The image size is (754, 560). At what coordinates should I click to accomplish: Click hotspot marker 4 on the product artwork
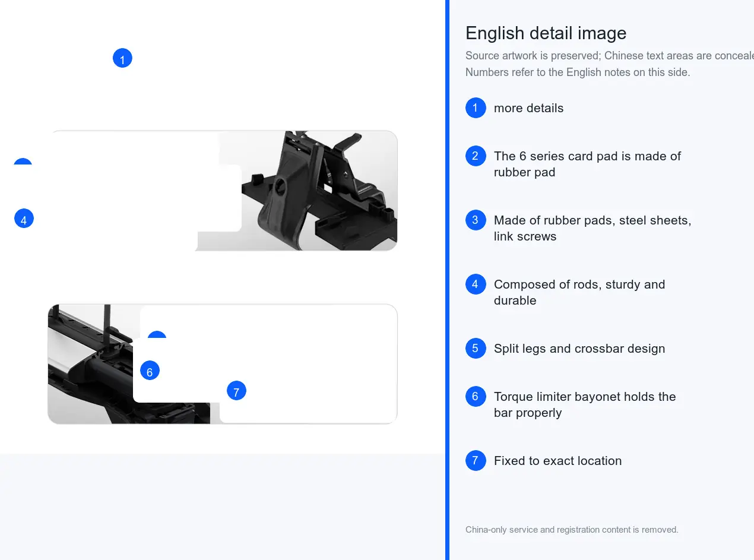pos(24,219)
